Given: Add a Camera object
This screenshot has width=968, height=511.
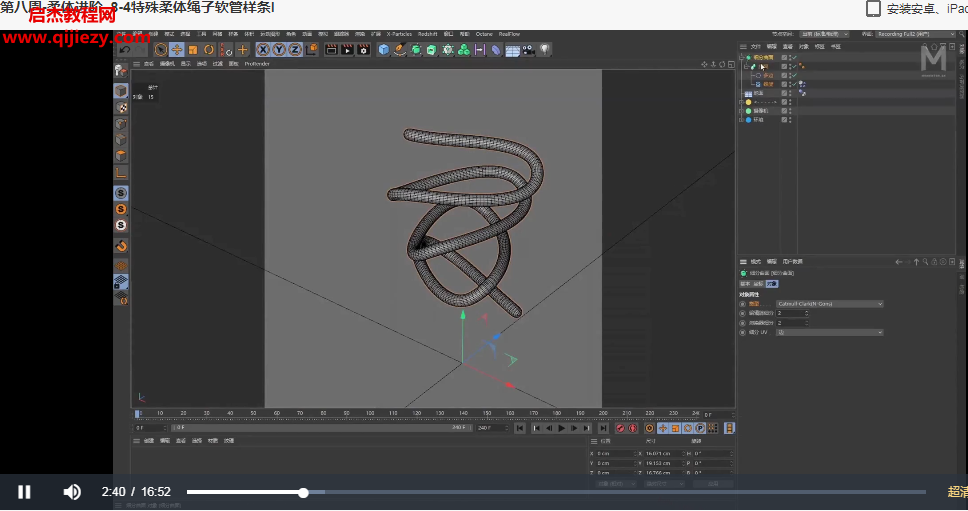Looking at the screenshot, I should click(x=528, y=50).
